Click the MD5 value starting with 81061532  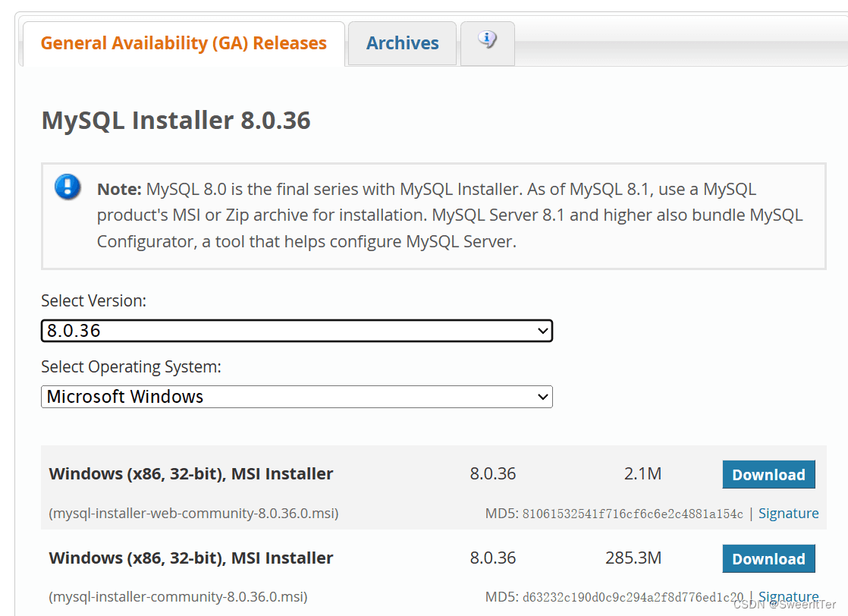(x=633, y=514)
